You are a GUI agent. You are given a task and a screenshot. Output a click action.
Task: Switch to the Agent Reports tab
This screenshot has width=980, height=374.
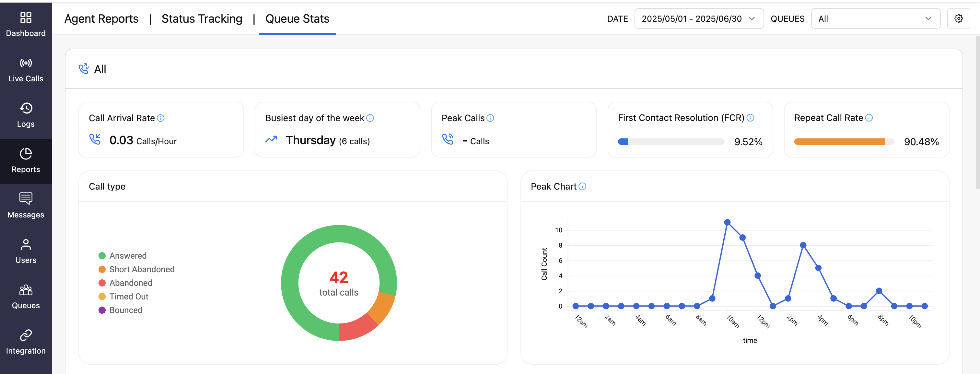[101, 19]
